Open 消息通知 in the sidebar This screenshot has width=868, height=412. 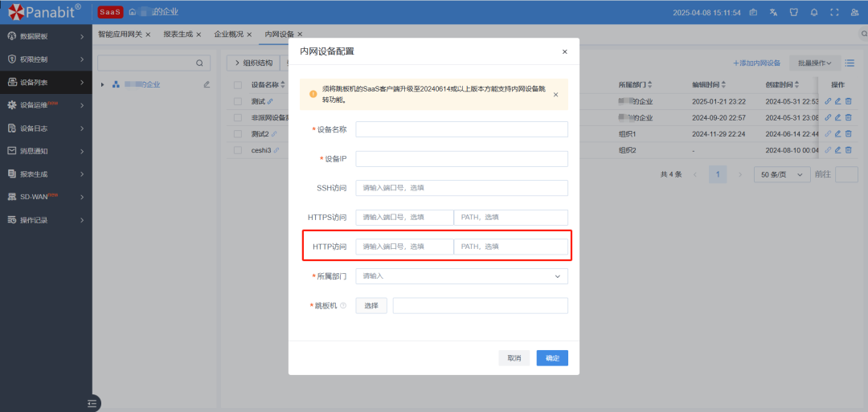[46, 151]
